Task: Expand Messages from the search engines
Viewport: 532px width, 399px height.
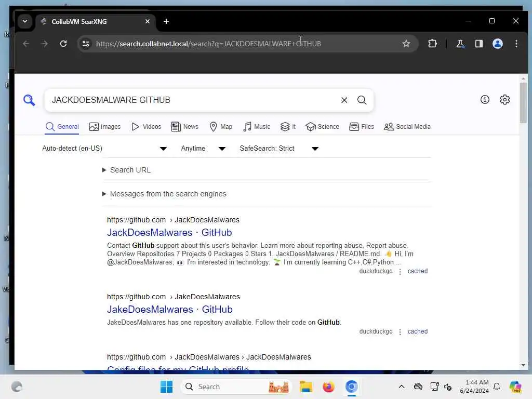Action: click(164, 194)
